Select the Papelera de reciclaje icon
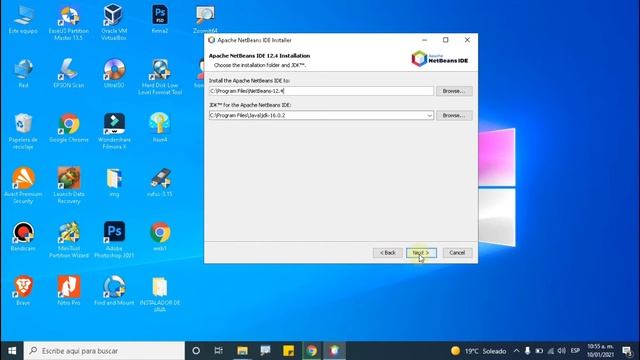The height and width of the screenshot is (360, 640). (x=23, y=131)
